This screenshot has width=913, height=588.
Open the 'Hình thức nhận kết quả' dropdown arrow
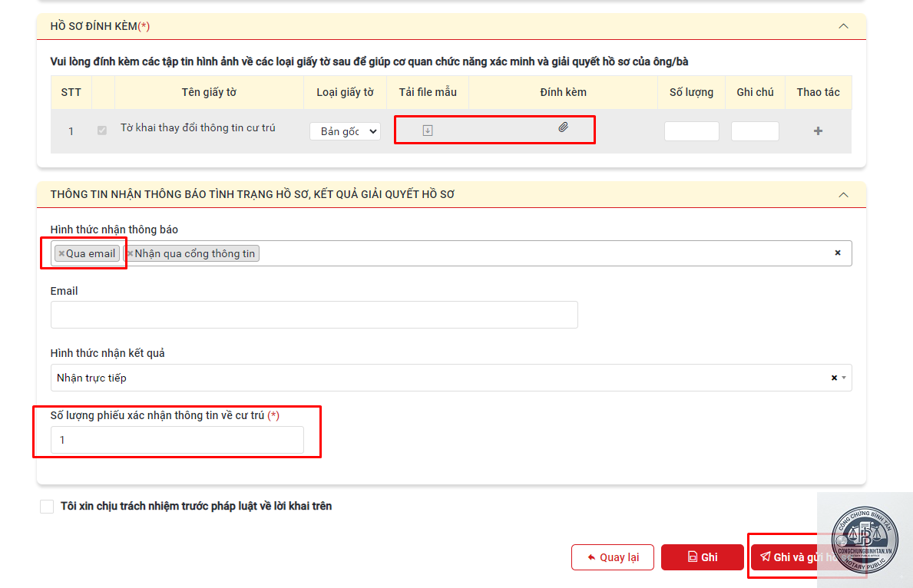pyautogui.click(x=844, y=378)
